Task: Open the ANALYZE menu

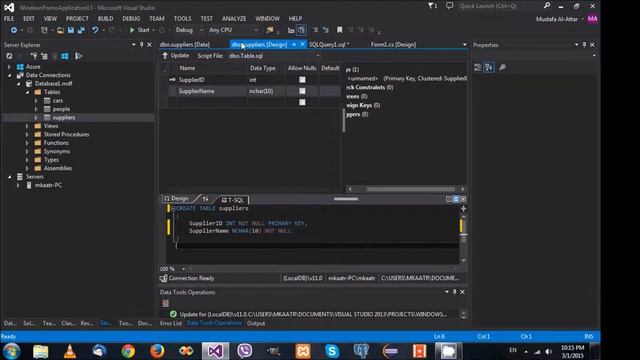Action: (234, 19)
